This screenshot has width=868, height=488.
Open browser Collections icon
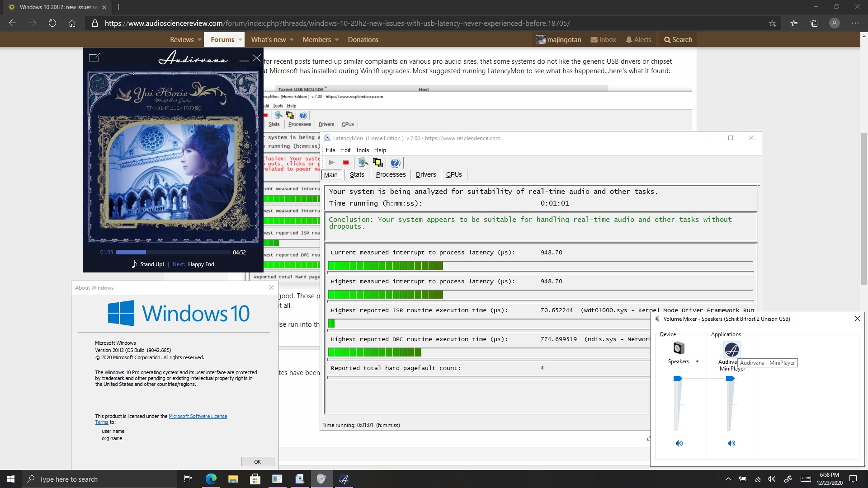tap(814, 23)
